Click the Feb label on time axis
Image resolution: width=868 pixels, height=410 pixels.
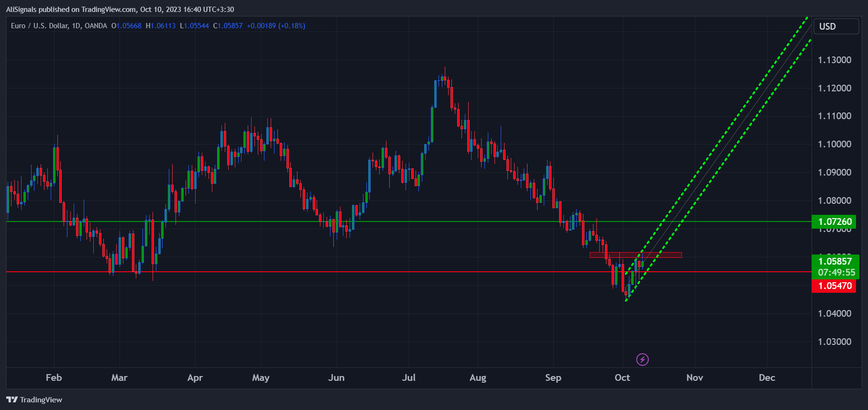54,377
